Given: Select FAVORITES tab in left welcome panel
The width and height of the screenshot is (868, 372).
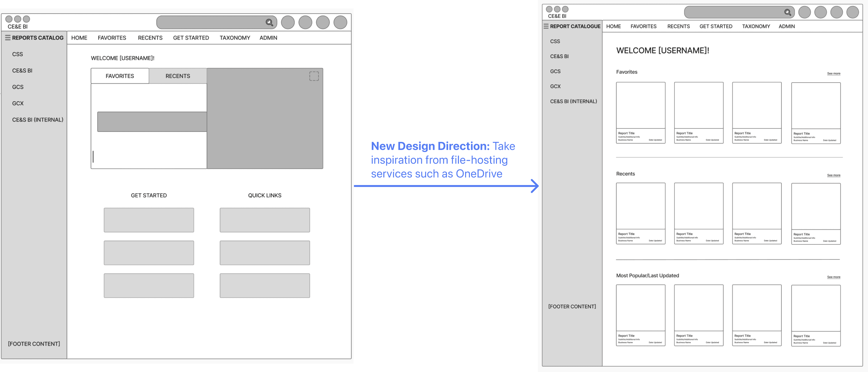Looking at the screenshot, I should click(120, 76).
